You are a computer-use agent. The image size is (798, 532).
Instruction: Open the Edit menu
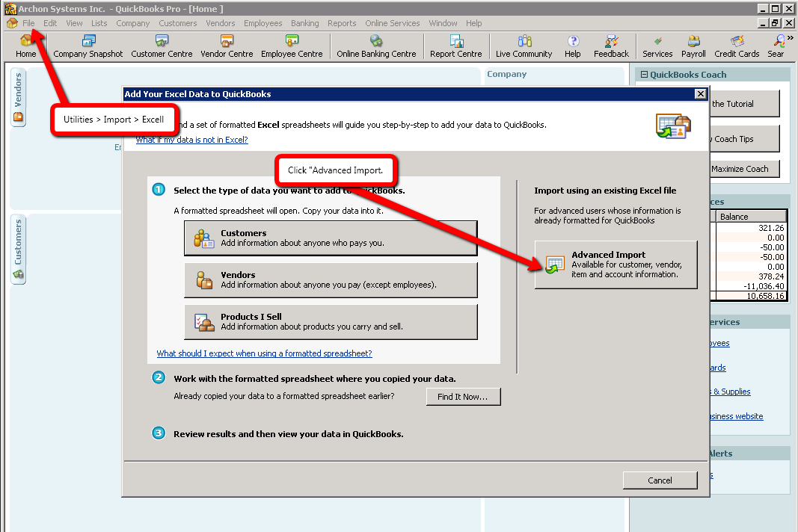coord(50,23)
